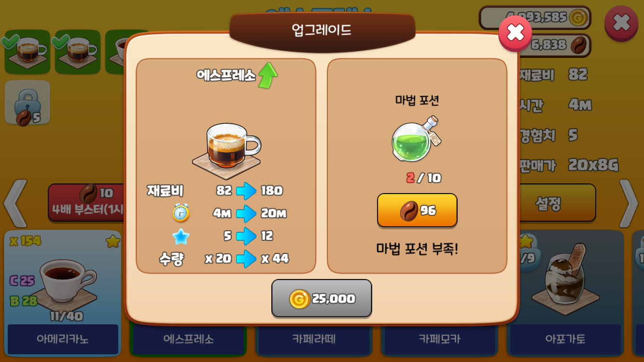Open the locked slot costing 5 beans
This screenshot has height=362, width=644.
28,103
